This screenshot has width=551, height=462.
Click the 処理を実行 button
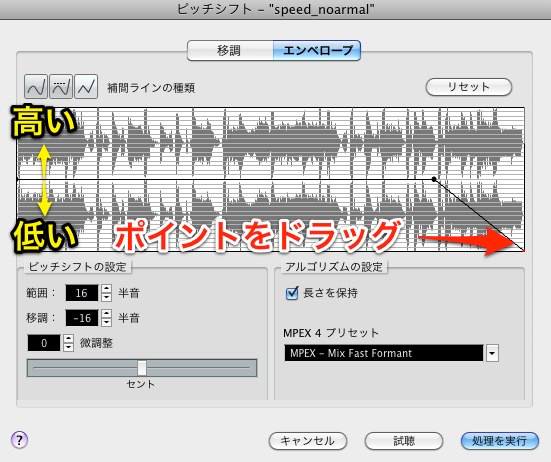point(499,441)
